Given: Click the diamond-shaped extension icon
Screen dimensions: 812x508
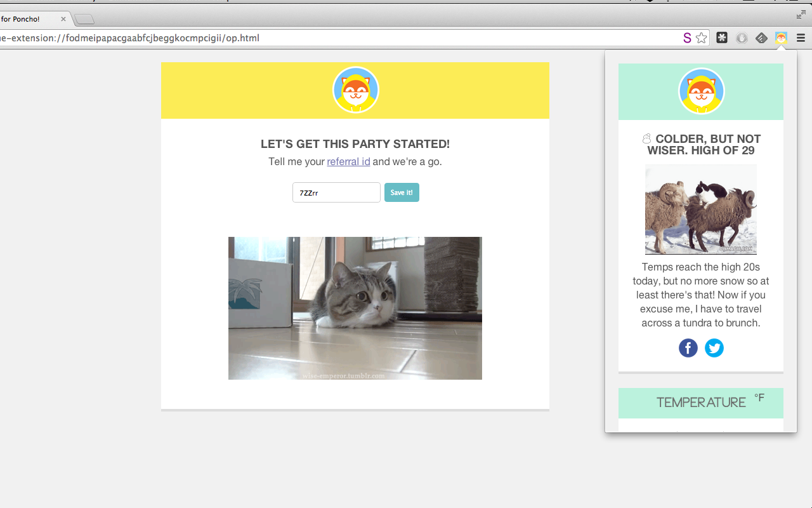Looking at the screenshot, I should 761,38.
